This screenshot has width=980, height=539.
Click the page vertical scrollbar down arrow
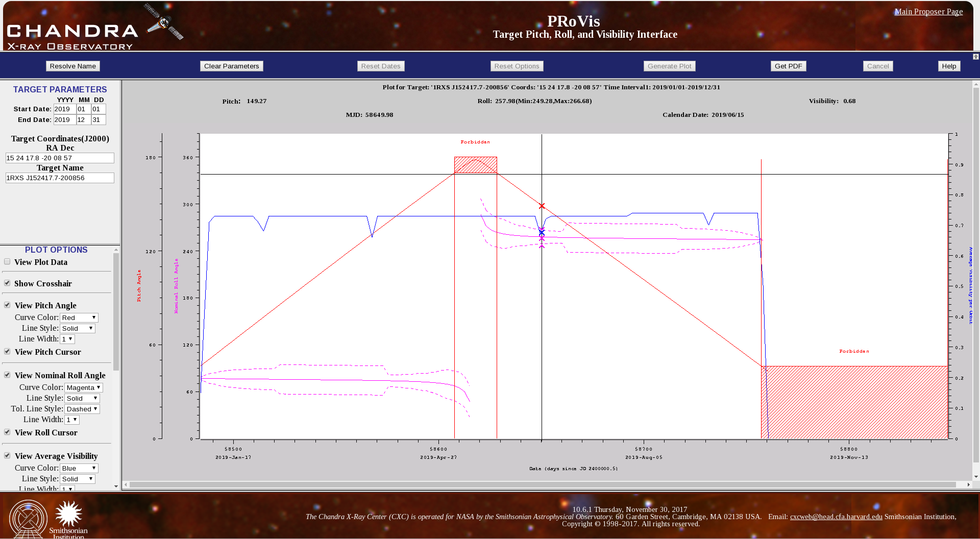coord(976,477)
